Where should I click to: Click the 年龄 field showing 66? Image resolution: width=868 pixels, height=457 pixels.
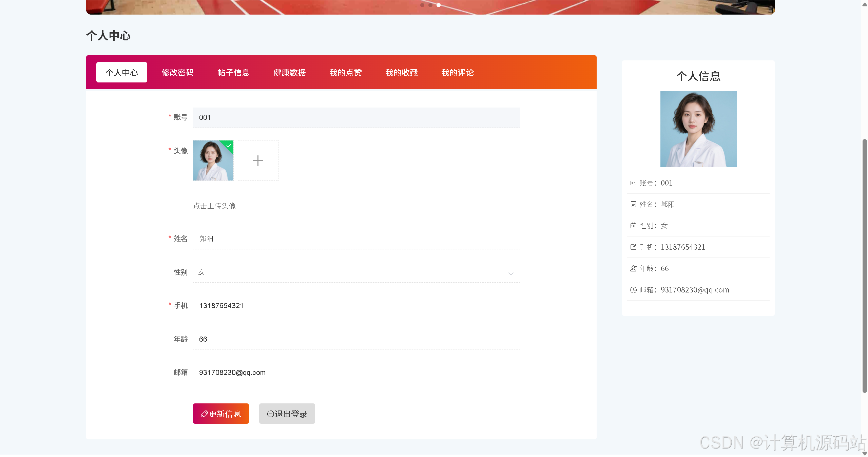coord(356,339)
